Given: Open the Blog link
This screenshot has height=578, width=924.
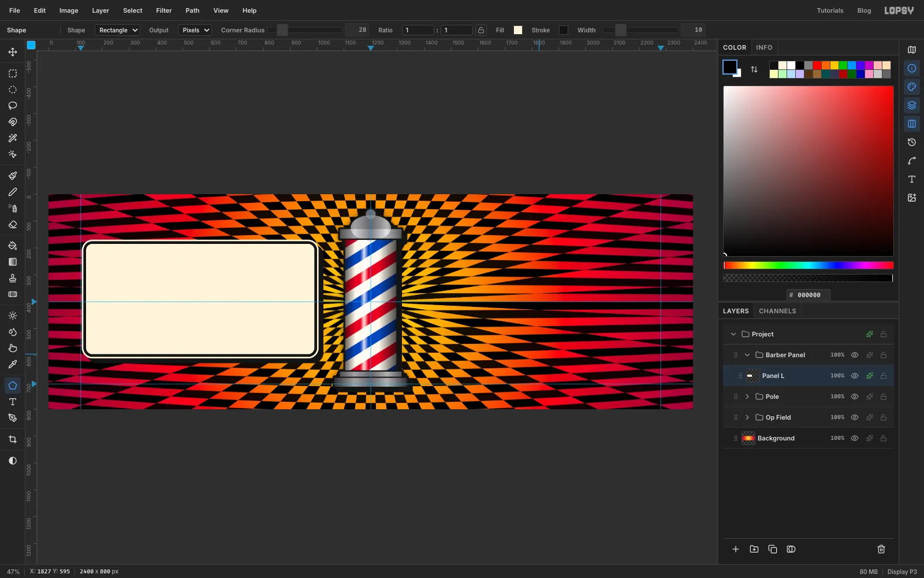Looking at the screenshot, I should click(x=864, y=10).
